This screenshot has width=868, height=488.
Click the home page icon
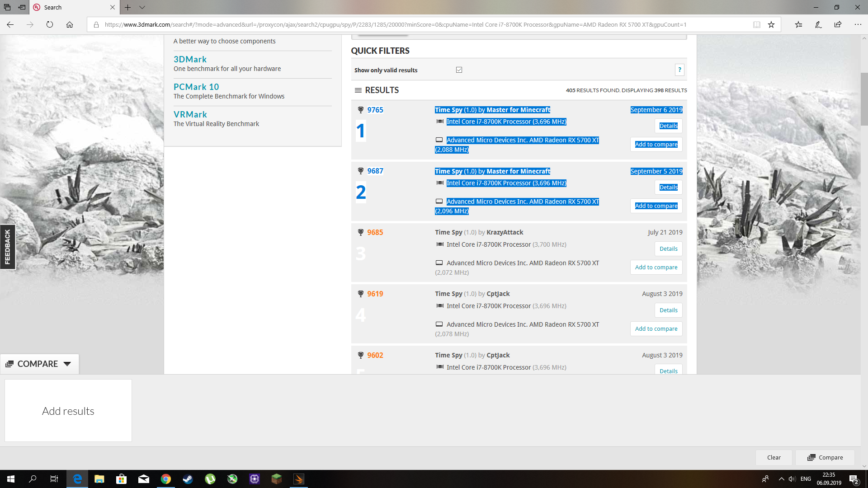point(70,25)
